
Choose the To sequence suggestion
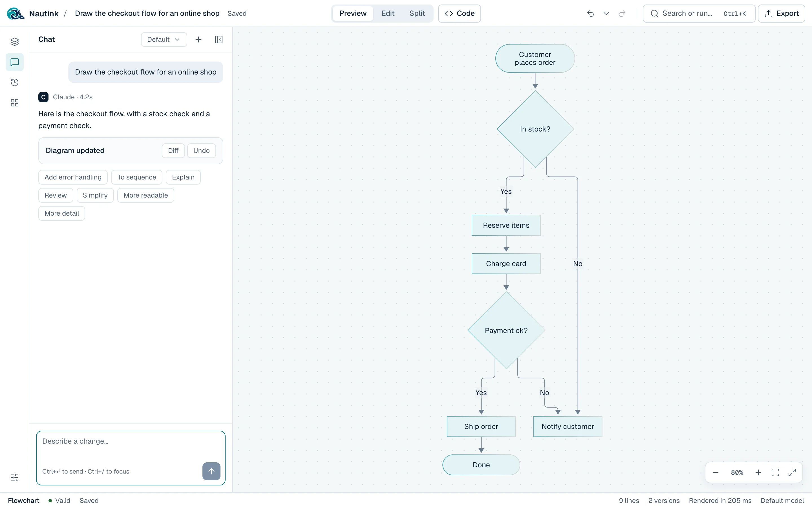point(136,177)
